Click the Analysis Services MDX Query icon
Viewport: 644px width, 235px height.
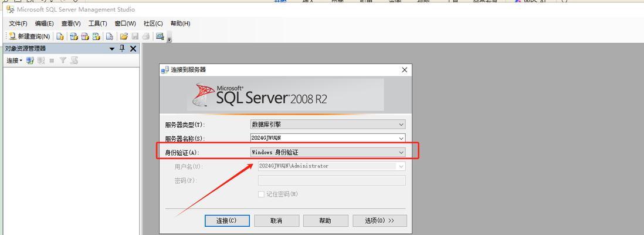click(x=74, y=36)
